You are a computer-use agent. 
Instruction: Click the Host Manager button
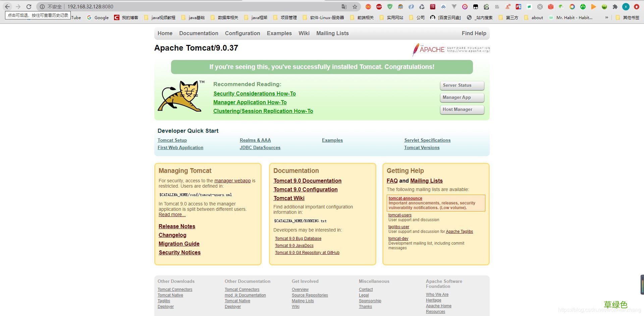(462, 110)
